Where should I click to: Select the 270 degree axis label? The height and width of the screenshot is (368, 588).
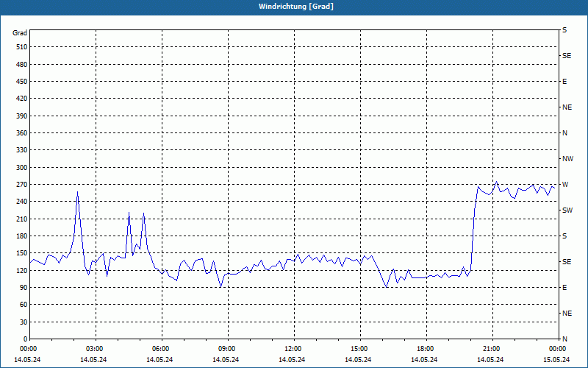22,185
